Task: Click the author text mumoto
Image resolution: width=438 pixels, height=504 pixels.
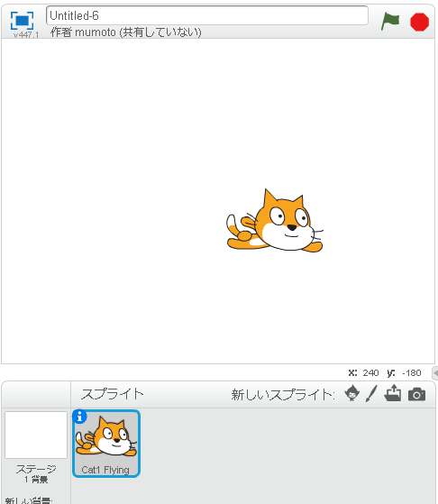Action: pyautogui.click(x=96, y=32)
